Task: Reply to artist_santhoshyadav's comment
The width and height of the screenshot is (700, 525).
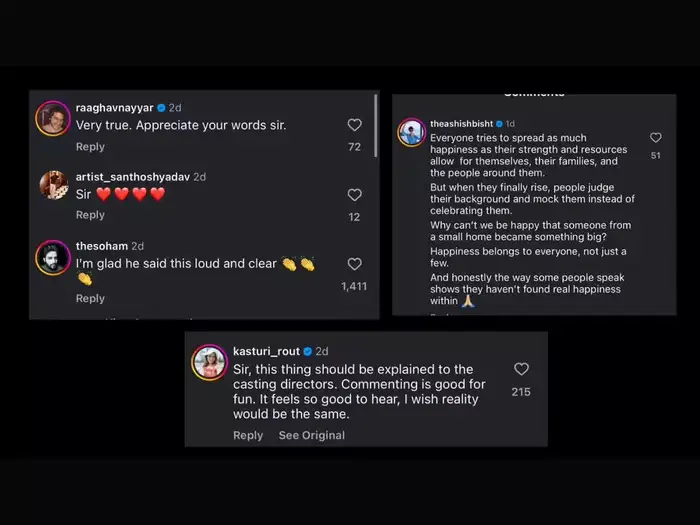Action: [90, 215]
